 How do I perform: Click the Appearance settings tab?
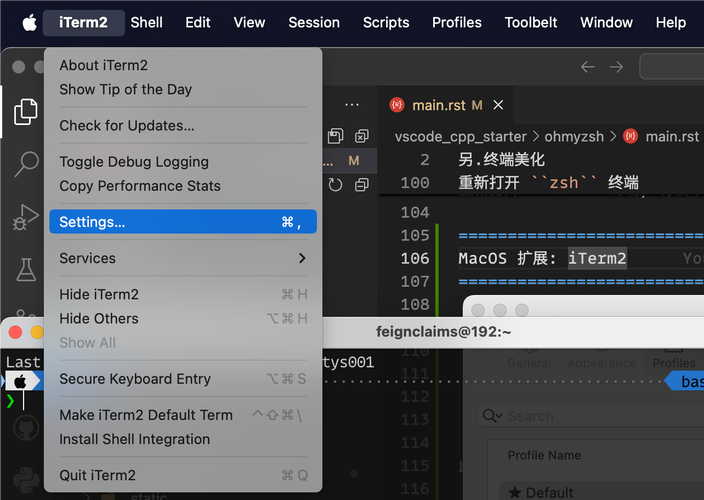(x=602, y=363)
